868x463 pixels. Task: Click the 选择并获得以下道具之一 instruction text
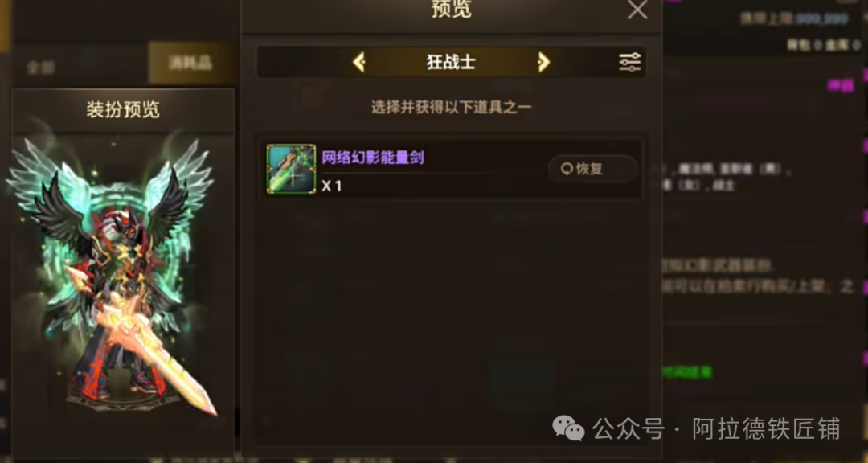[451, 107]
